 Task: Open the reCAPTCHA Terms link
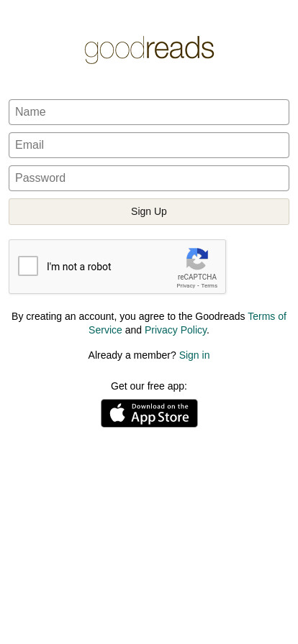click(x=209, y=286)
